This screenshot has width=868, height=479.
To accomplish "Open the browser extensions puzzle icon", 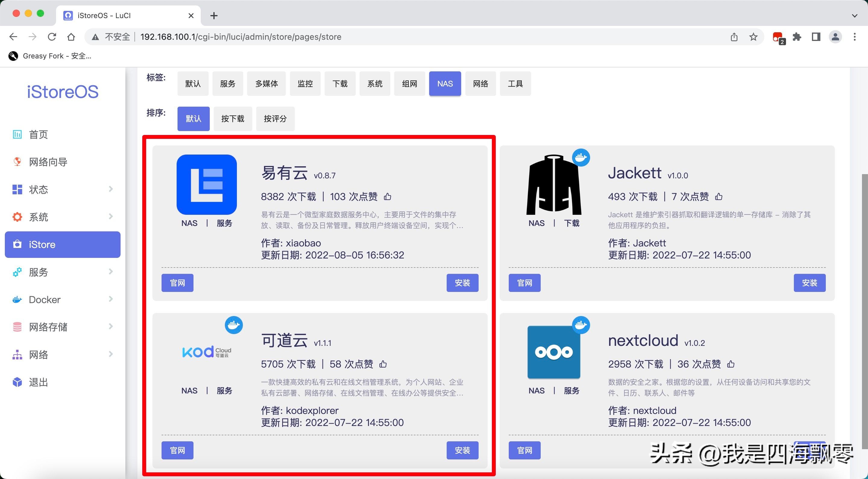I will (797, 37).
